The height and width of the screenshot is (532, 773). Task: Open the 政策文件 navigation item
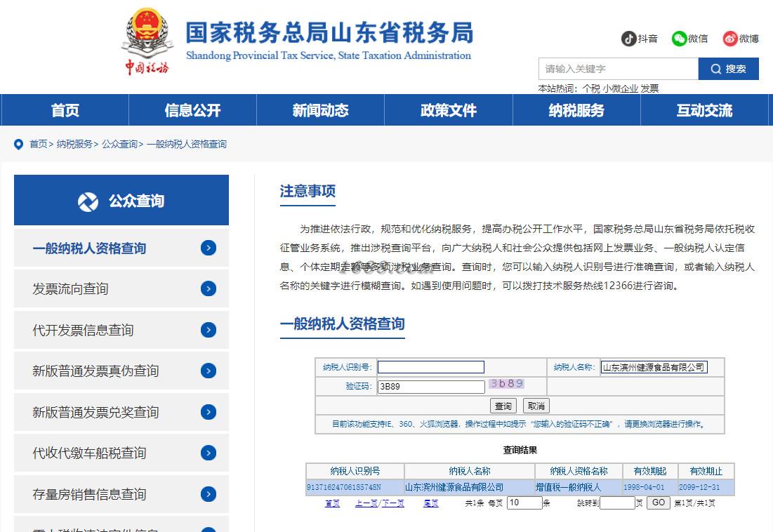click(x=449, y=110)
